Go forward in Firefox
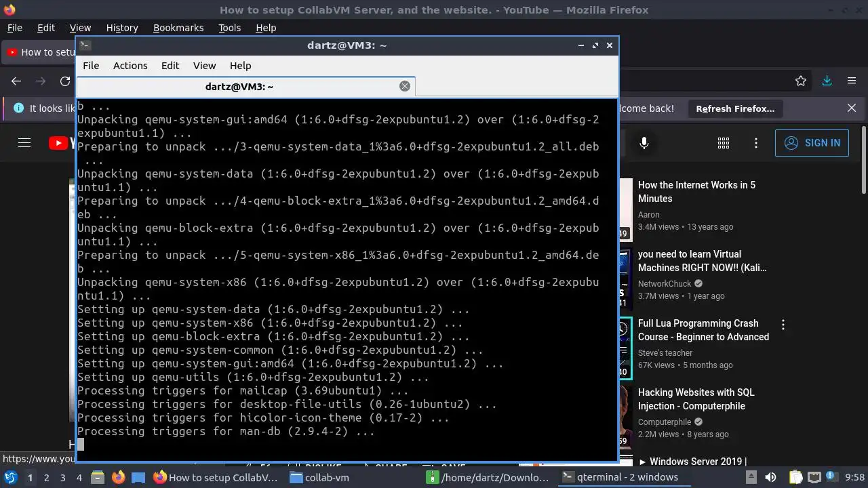This screenshot has height=488, width=868. click(x=41, y=81)
